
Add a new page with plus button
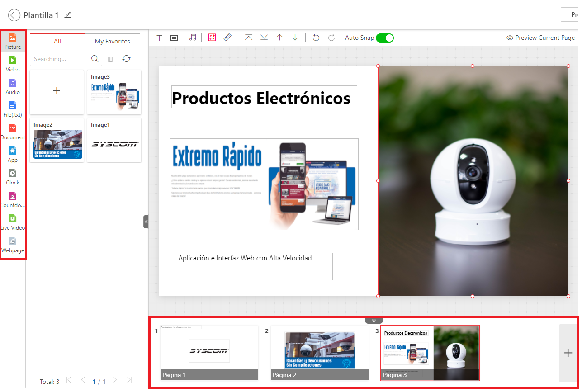[x=568, y=353]
